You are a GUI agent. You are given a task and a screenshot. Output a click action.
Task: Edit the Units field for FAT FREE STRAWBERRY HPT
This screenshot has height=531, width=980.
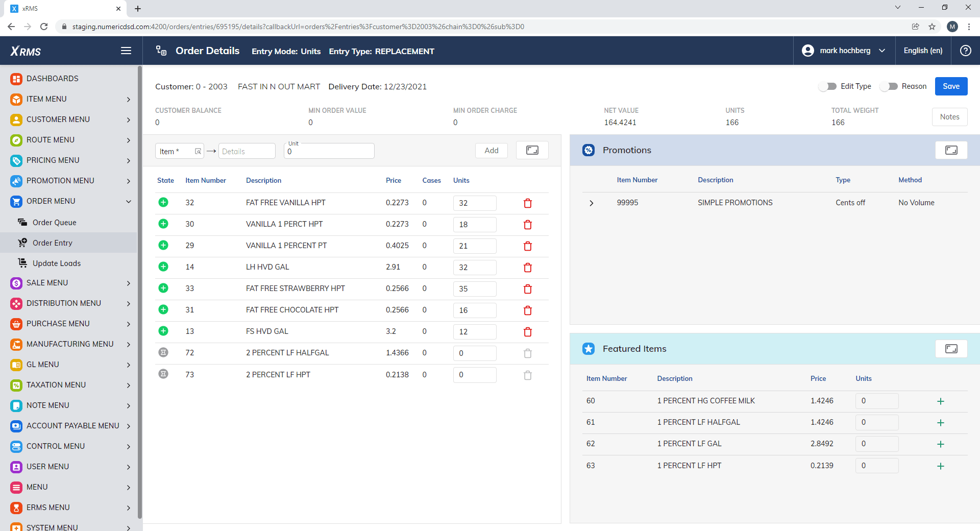475,289
